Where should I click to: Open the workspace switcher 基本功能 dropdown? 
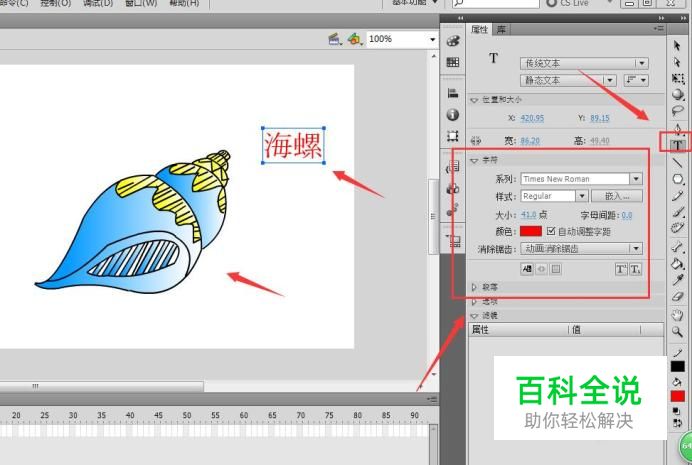pos(415,3)
